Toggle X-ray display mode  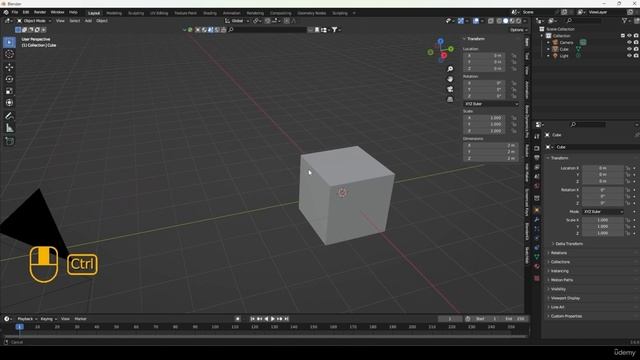pyautogui.click(x=491, y=21)
